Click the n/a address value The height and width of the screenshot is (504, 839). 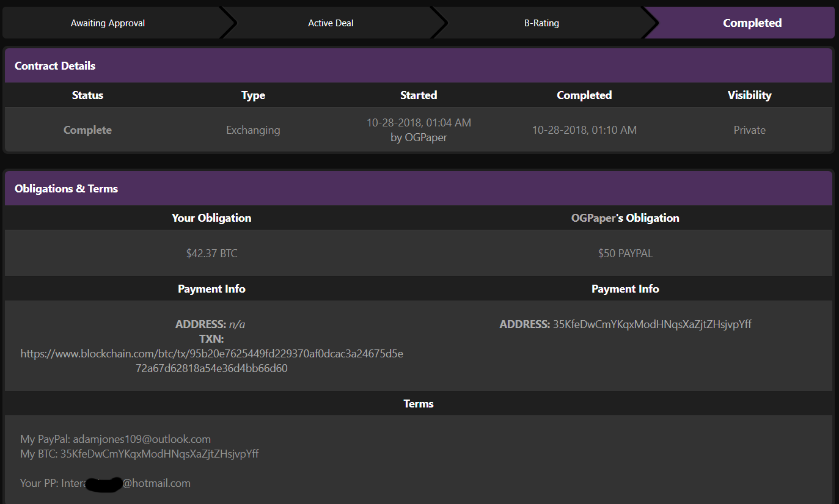[x=236, y=324]
